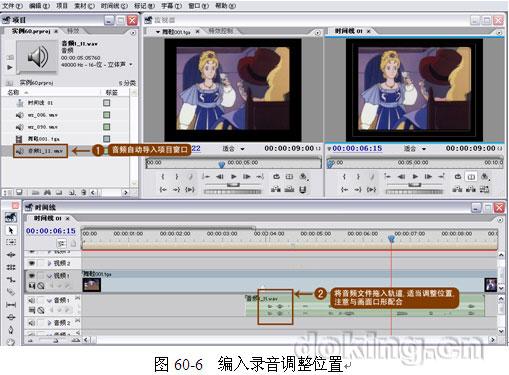Mute the 音频2 track speaker
509x375 pixels.
click(32, 323)
